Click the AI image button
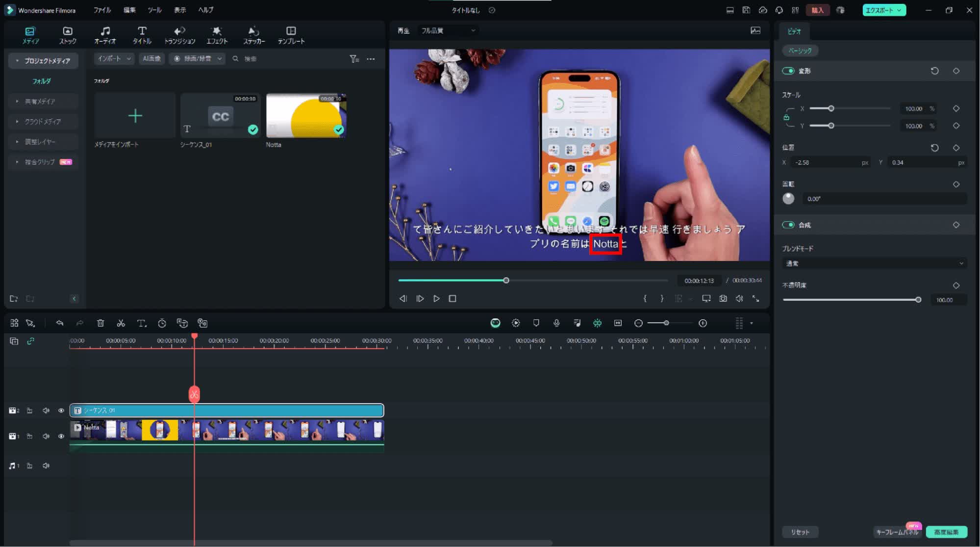The height and width of the screenshot is (547, 980). (x=151, y=58)
